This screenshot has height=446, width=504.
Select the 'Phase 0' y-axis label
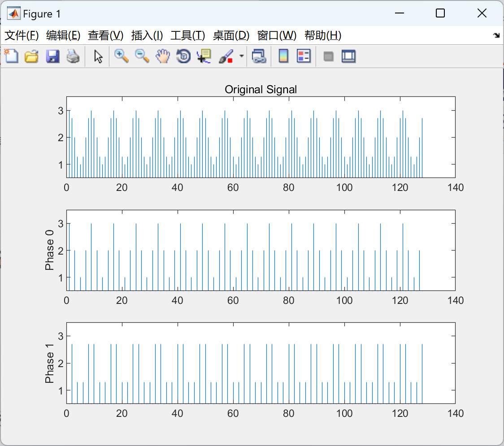(x=49, y=250)
